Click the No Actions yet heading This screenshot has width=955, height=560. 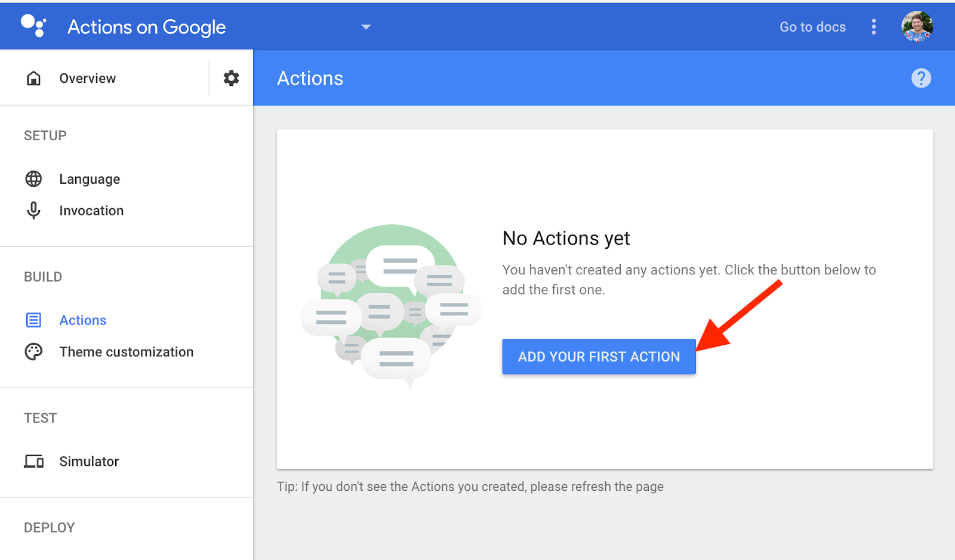coord(566,239)
